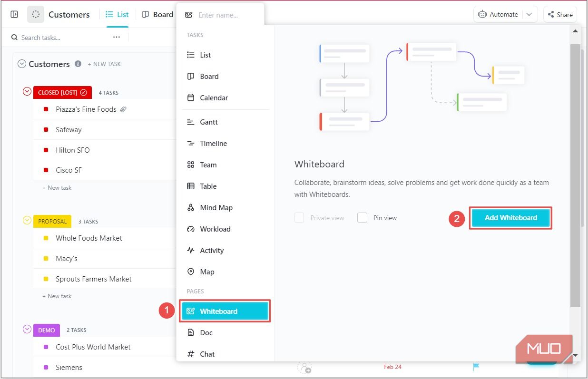Click the panel scrollbar up arrow
The width and height of the screenshot is (588, 379).
[575, 31]
